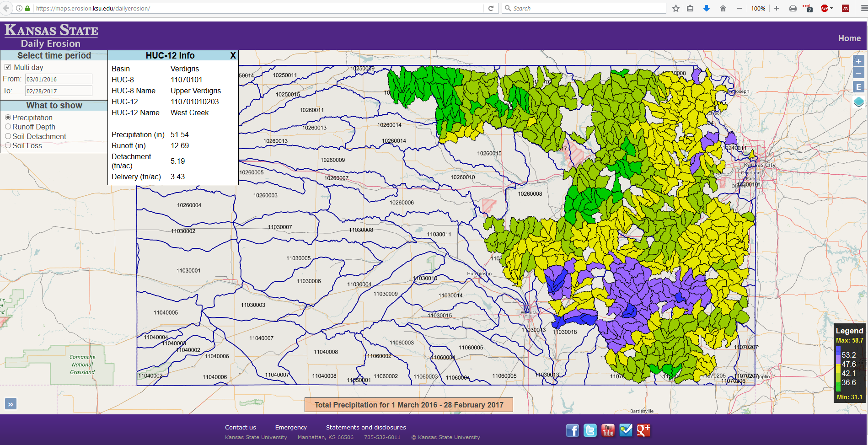Open the LastPass extension icon
Viewport: 868px width, 445px height.
808,8
